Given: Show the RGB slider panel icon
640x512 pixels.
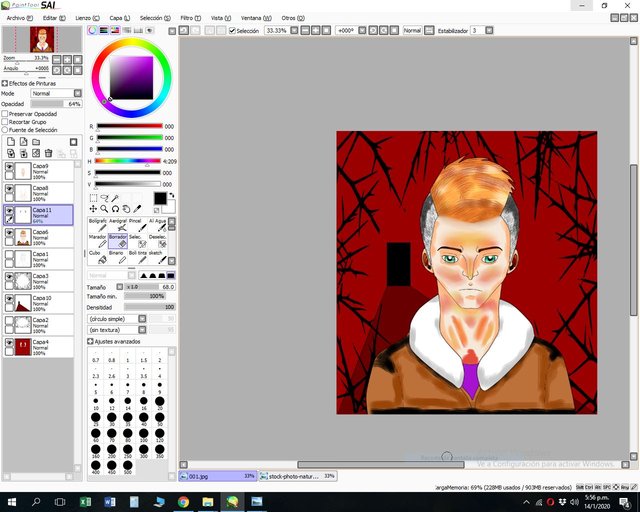Looking at the screenshot, I should [104, 30].
